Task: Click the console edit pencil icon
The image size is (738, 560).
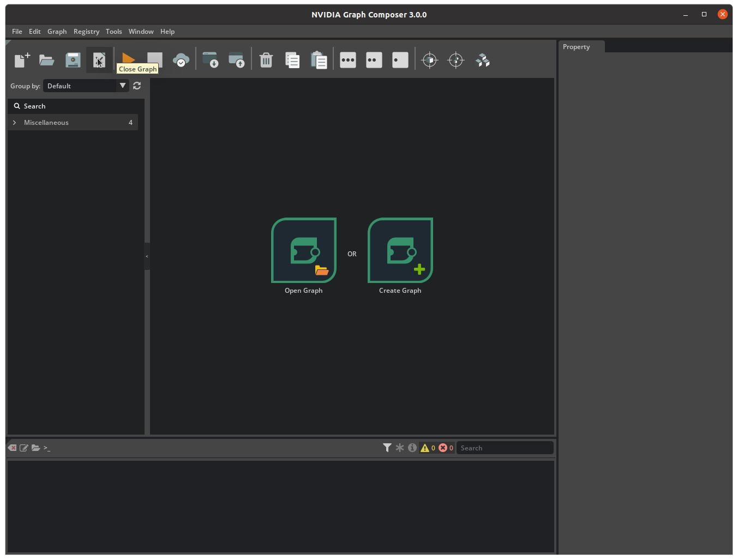Action: coord(24,448)
